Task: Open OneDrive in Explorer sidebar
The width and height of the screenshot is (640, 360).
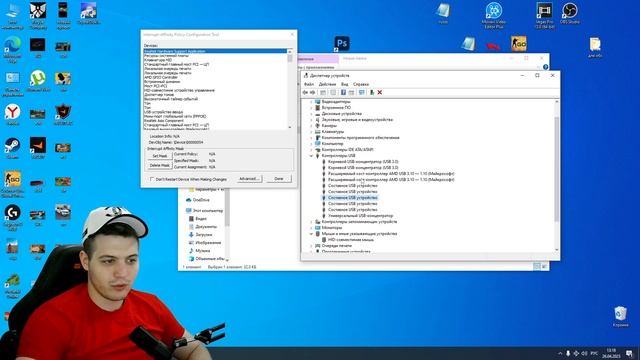Action: point(201,200)
